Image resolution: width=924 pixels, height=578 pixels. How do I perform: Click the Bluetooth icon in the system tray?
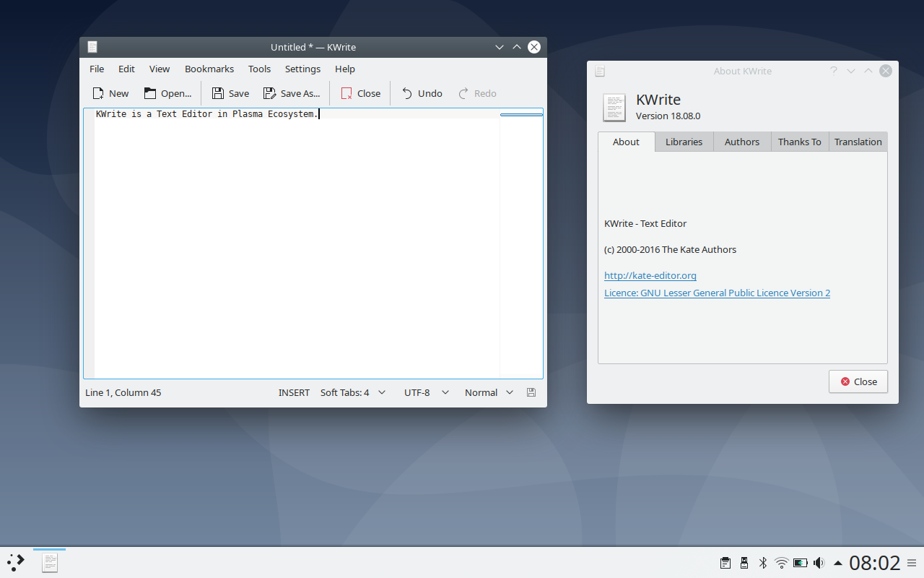(762, 562)
